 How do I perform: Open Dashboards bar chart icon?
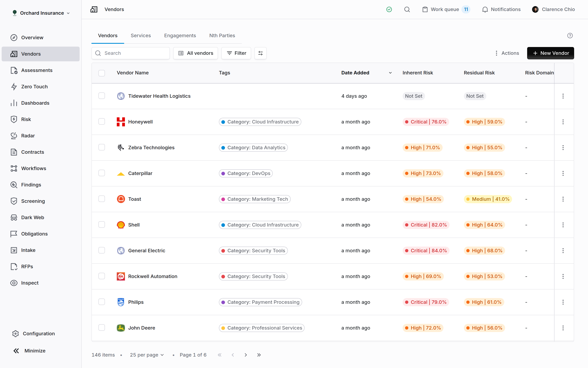pos(14,103)
